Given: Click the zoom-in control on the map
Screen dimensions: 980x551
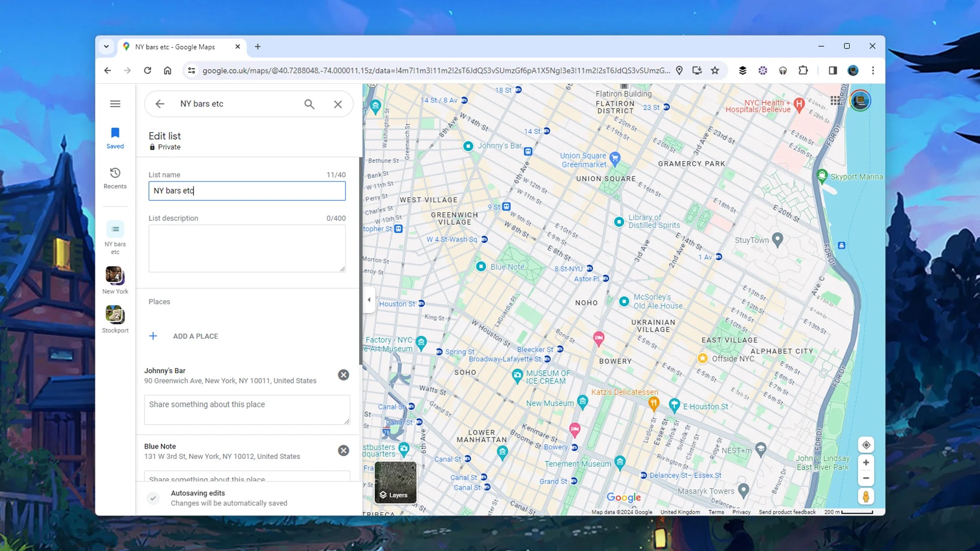Looking at the screenshot, I should (x=866, y=462).
